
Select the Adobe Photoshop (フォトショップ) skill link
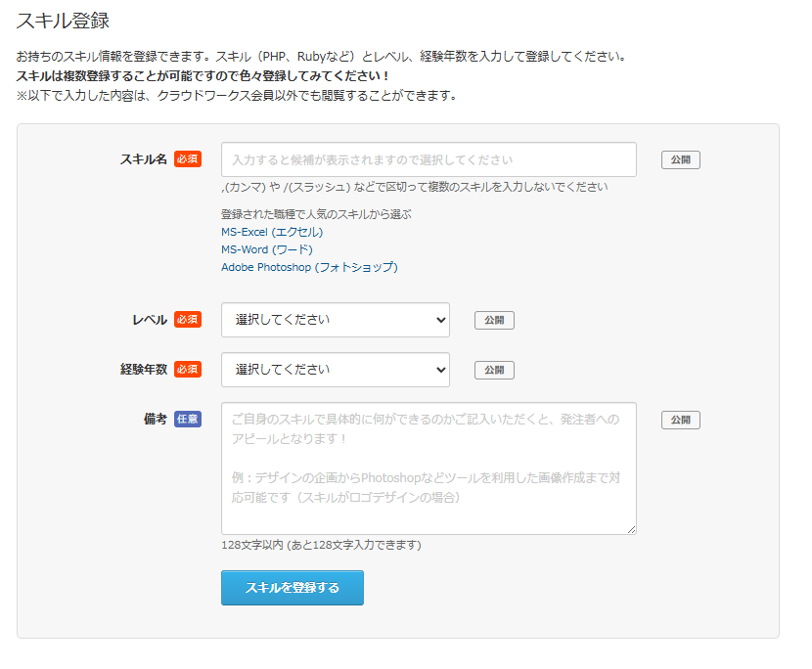(x=309, y=267)
